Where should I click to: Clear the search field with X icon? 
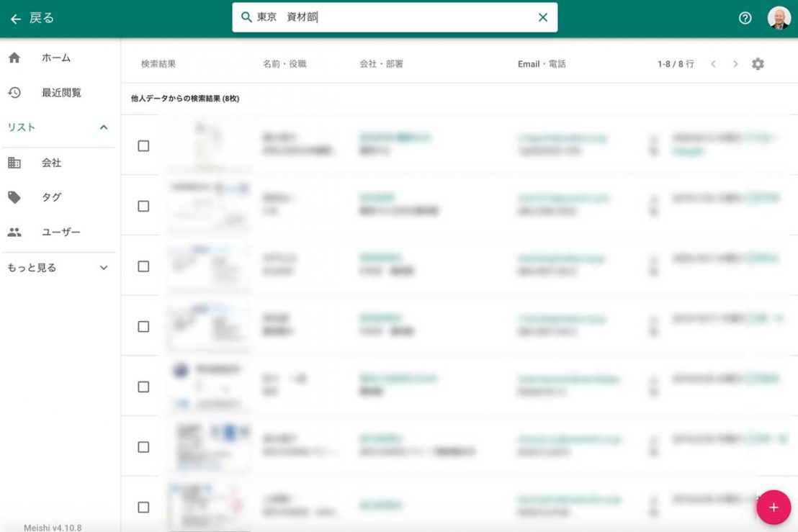(543, 17)
